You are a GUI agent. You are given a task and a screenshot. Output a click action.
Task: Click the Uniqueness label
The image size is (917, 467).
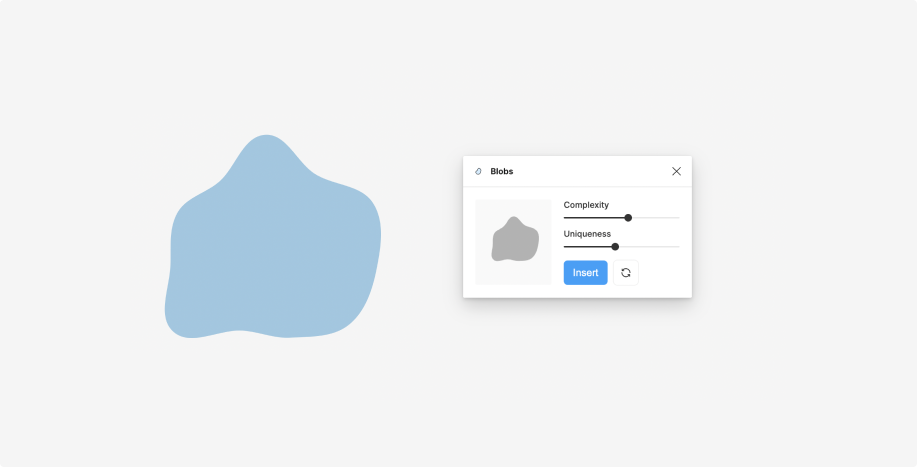[x=587, y=234]
